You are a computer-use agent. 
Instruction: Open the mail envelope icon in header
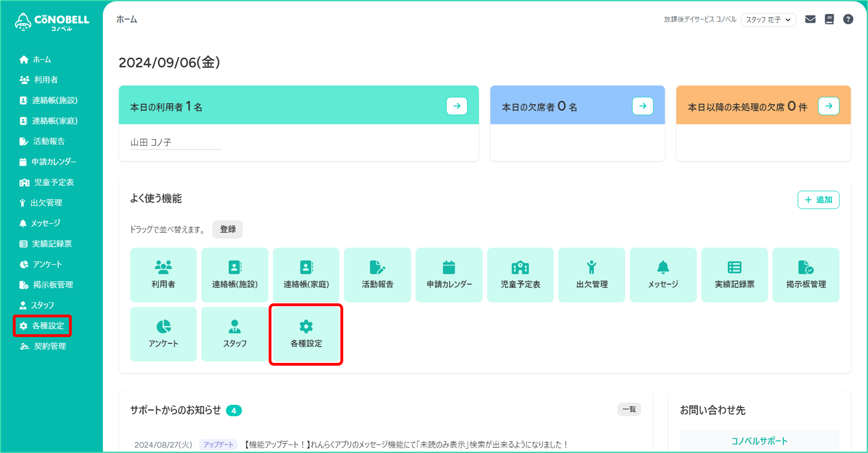[x=810, y=20]
